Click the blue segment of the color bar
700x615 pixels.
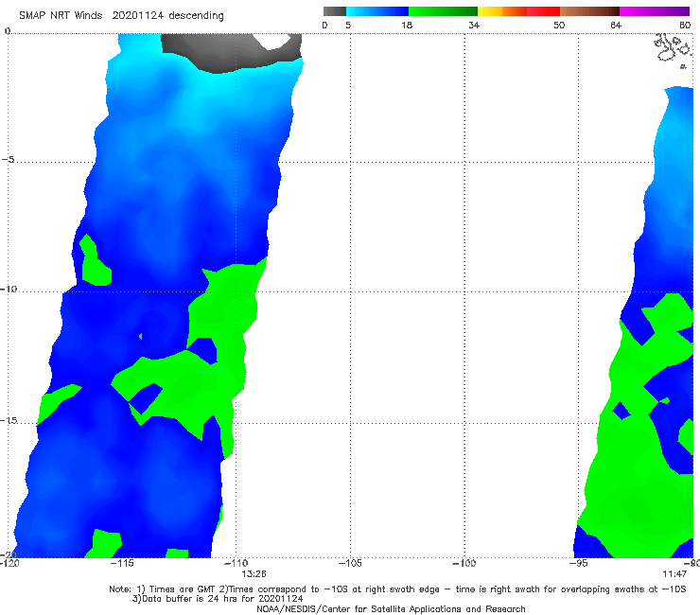tap(377, 11)
